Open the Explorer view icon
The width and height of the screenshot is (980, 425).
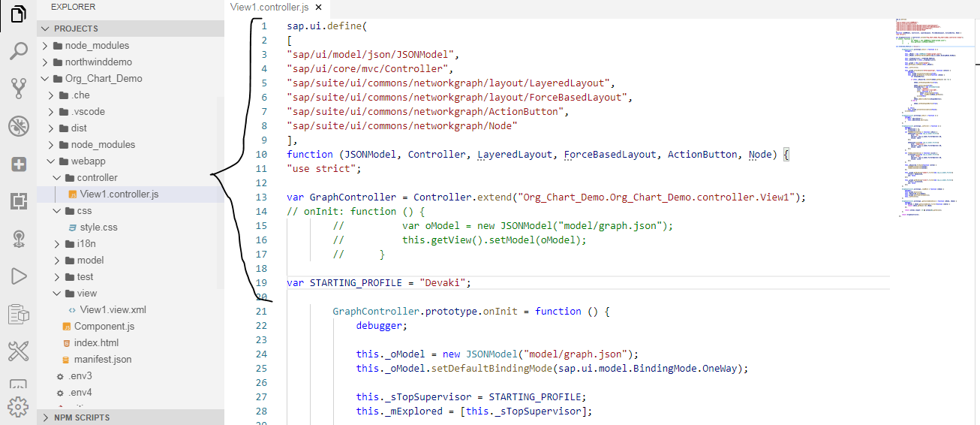click(x=18, y=15)
